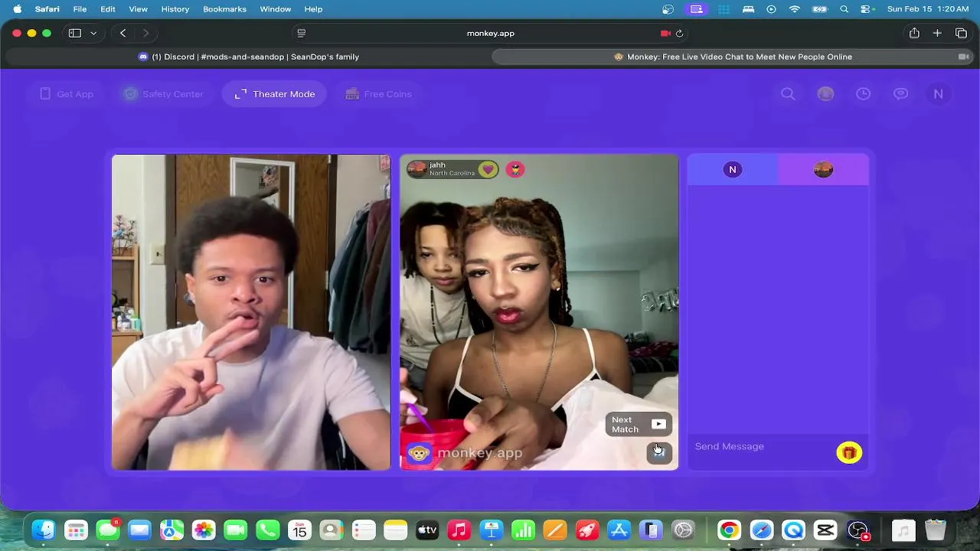
Task: Click the heart icon next to jahh
Action: point(488,169)
